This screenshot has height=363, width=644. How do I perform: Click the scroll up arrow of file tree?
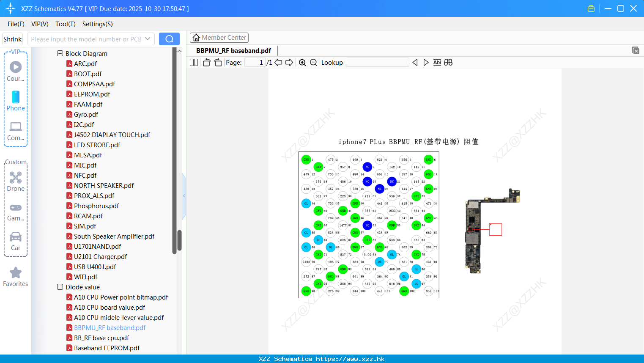click(x=179, y=51)
